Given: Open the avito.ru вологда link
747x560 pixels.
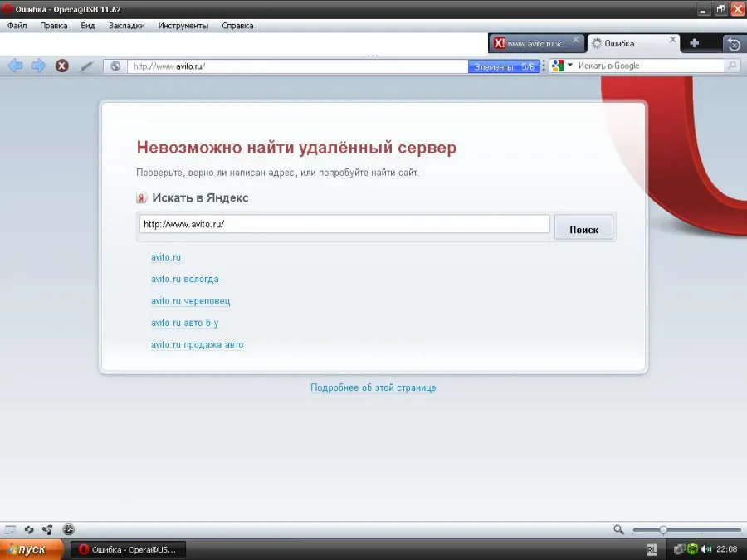Looking at the screenshot, I should pos(185,279).
